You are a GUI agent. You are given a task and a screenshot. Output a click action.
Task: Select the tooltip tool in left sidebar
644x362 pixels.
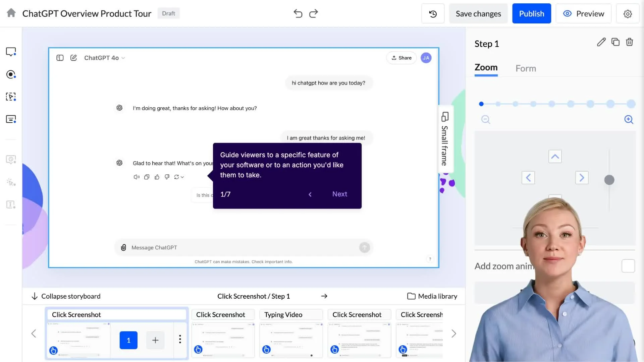11,52
